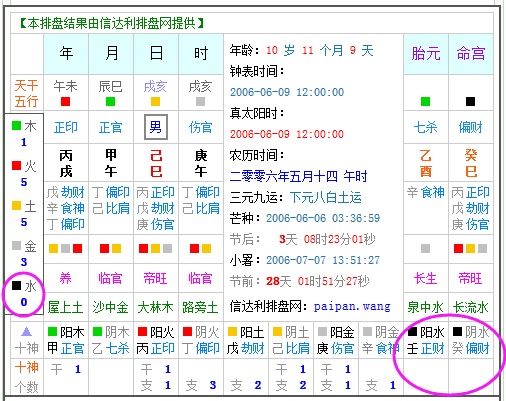Click the 阳金 庚 伤官 cell
This screenshot has width=506, height=401.
tap(336, 340)
